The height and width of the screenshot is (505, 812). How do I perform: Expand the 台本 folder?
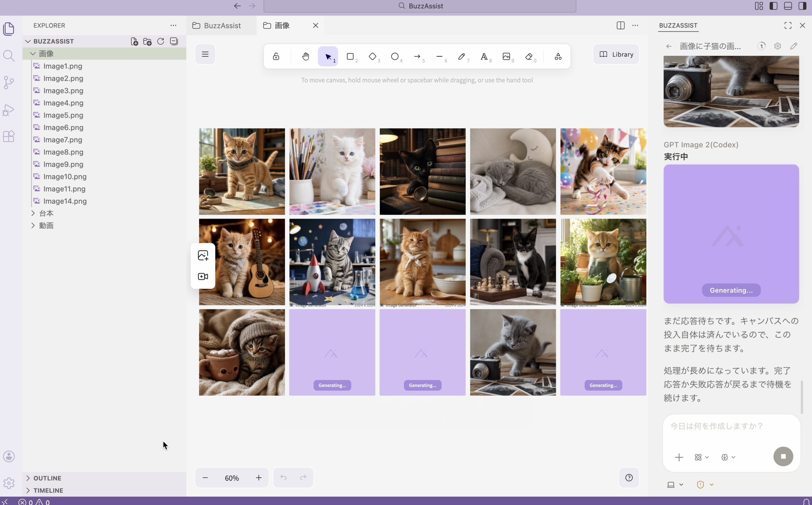(104, 213)
